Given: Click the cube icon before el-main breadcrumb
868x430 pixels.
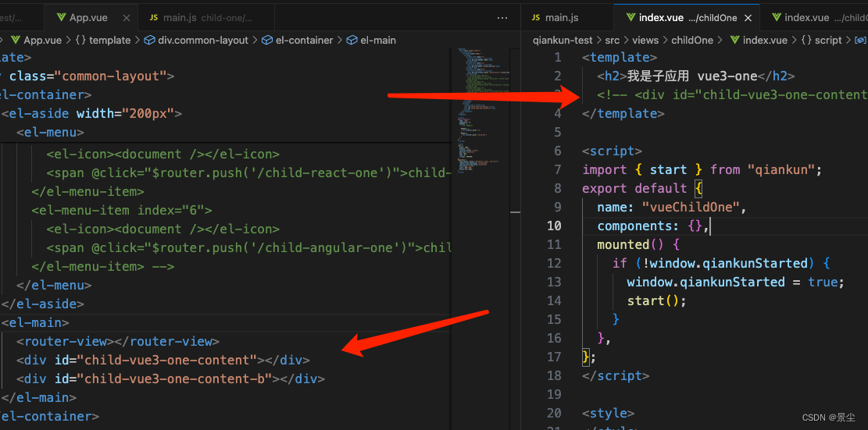Looking at the screenshot, I should coord(352,41).
